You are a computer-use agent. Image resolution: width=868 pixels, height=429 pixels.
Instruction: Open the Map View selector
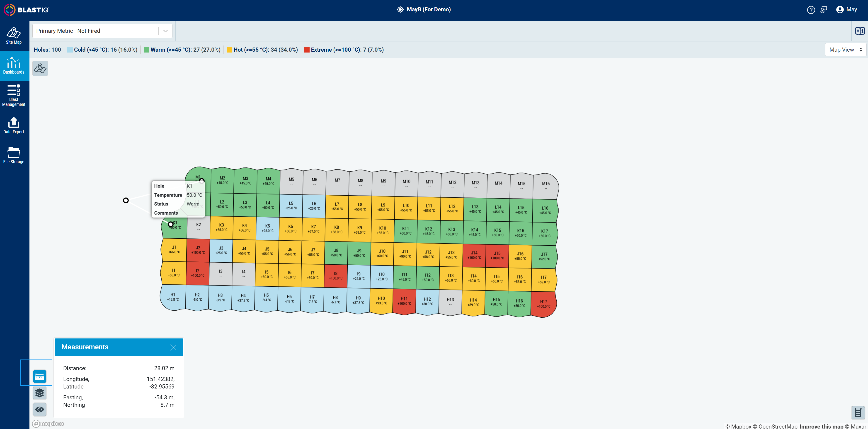coord(845,50)
